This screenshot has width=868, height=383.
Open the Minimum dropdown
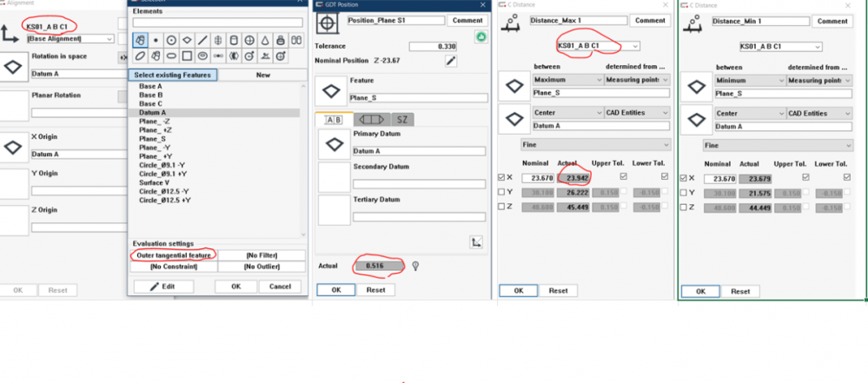click(750, 80)
